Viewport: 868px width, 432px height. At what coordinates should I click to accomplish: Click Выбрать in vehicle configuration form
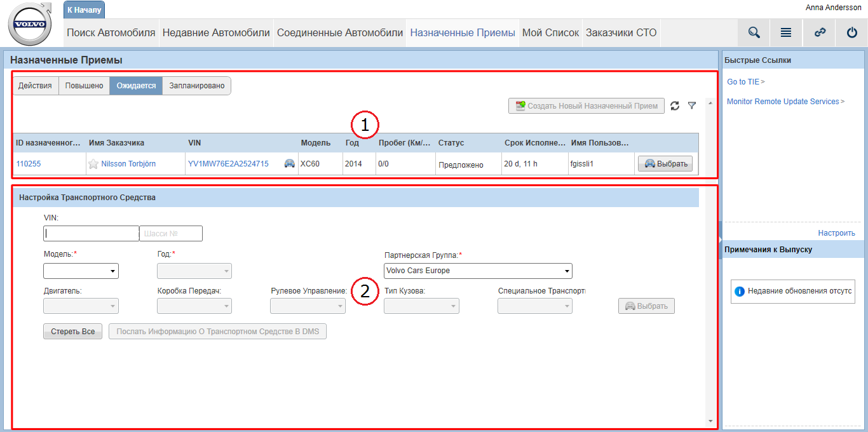[646, 306]
